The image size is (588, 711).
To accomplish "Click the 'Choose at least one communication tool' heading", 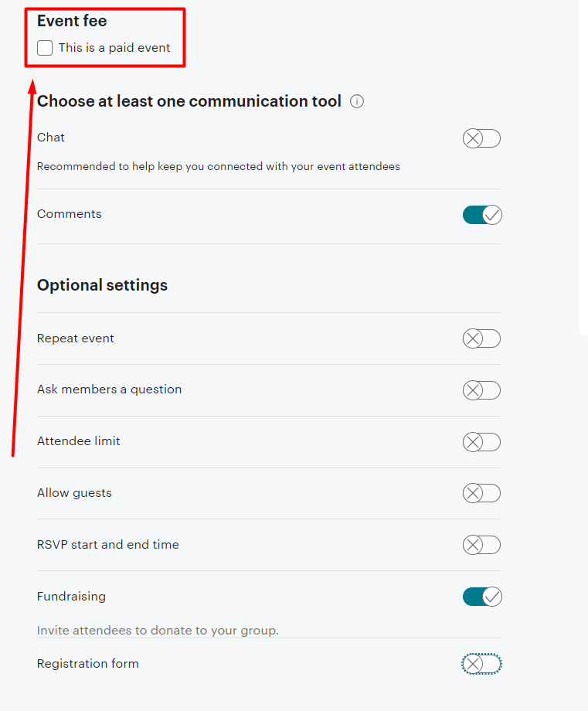I will pos(189,101).
